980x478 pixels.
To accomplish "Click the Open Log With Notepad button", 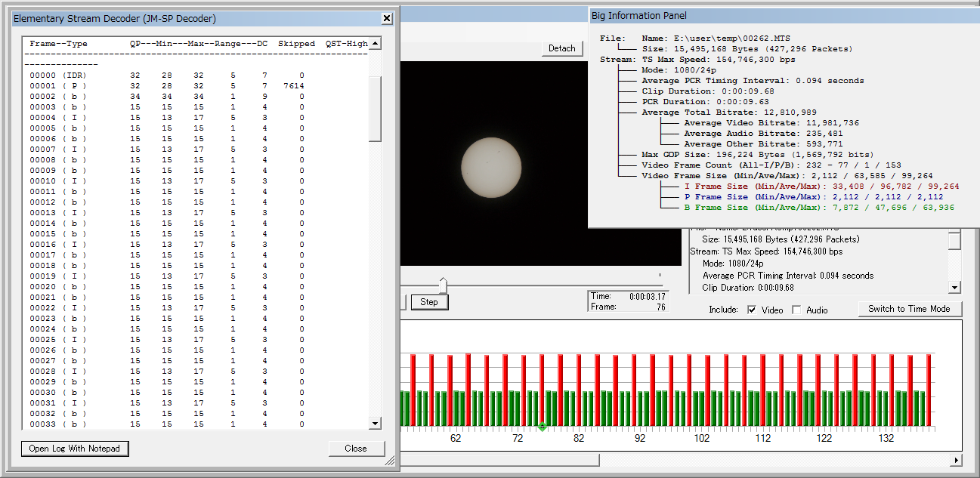I will [75, 449].
